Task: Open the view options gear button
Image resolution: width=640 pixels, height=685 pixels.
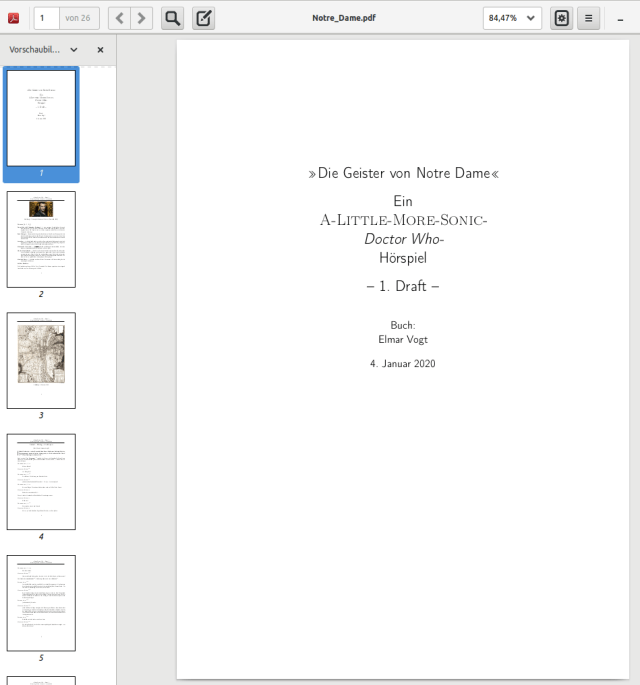Action: 561,18
